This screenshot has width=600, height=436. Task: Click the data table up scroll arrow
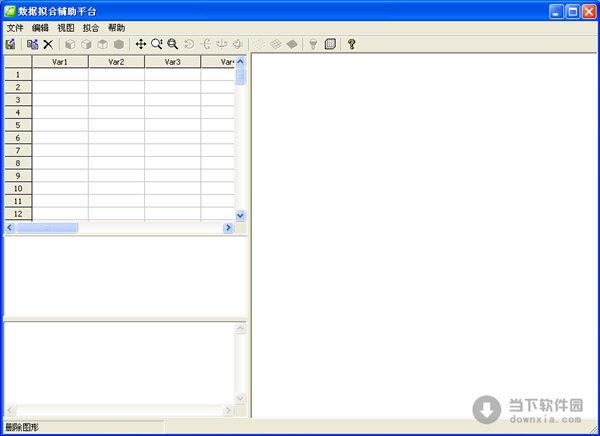240,62
